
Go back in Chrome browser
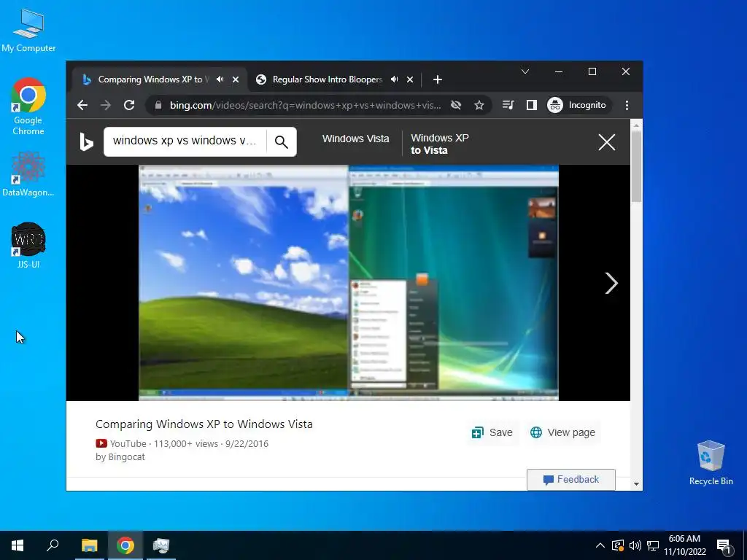point(82,105)
